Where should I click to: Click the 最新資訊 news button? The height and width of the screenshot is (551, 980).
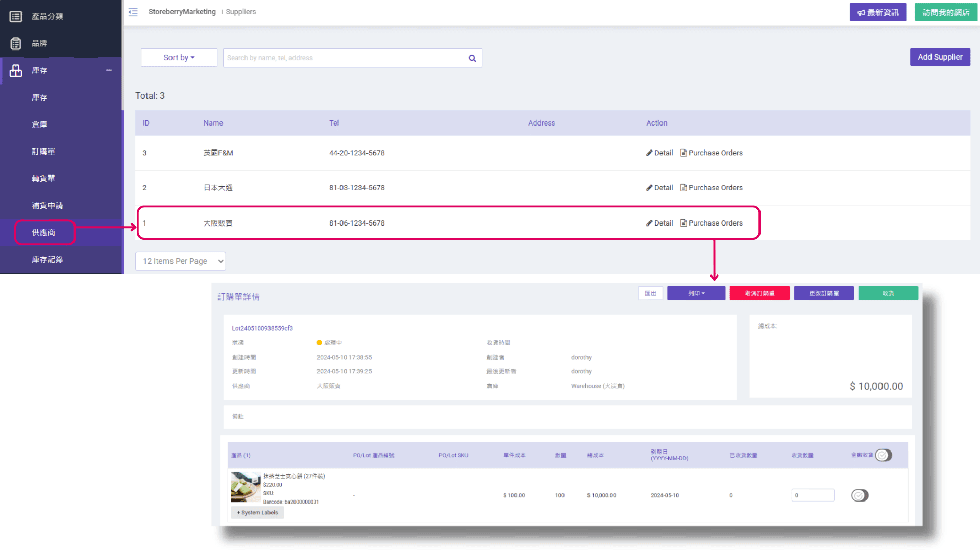pos(878,12)
